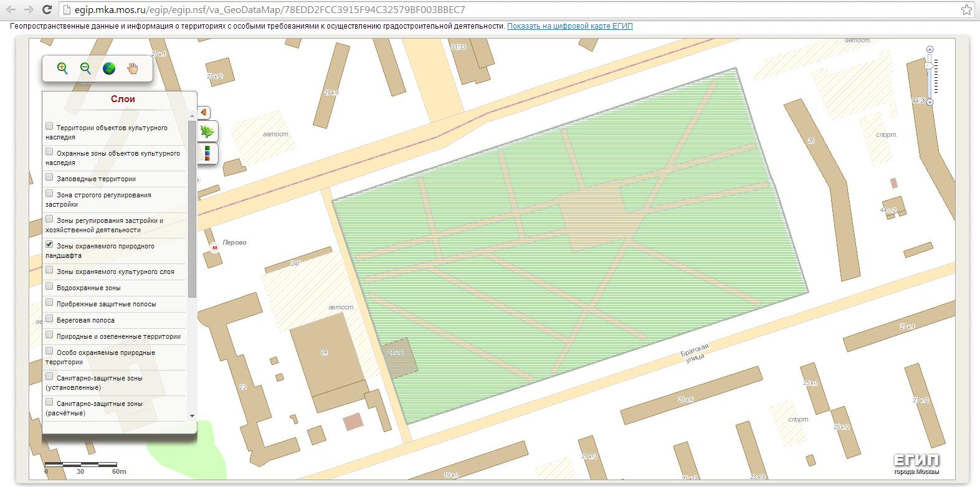Click the Перово station name label

pos(234,242)
